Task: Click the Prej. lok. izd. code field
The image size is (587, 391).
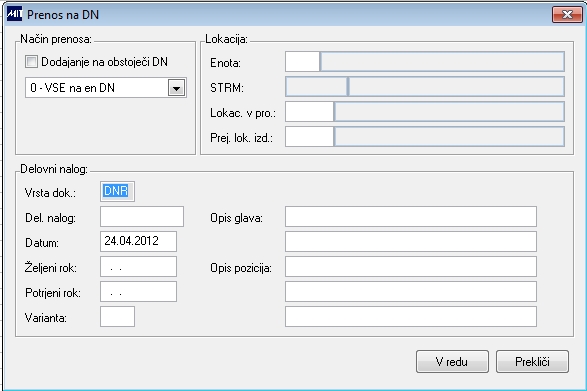Action: [309, 137]
